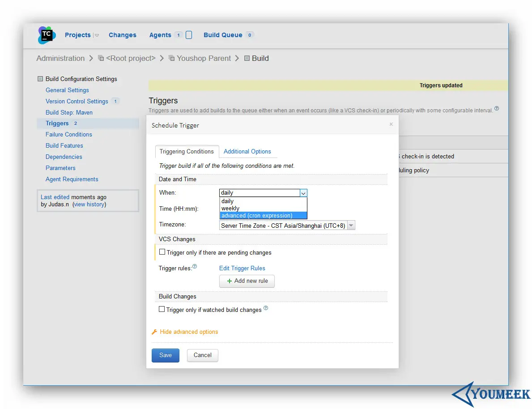The image size is (532, 409).
Task: Open the When dropdown arrow
Action: coord(304,193)
